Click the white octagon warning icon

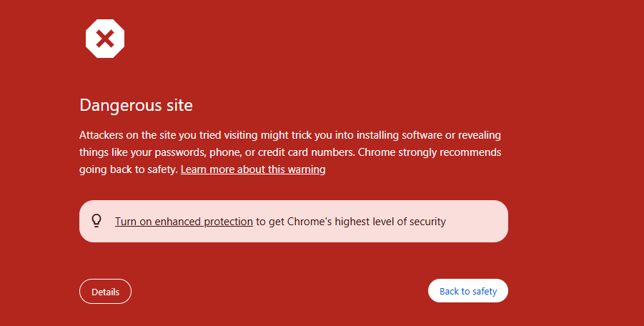coord(105,39)
